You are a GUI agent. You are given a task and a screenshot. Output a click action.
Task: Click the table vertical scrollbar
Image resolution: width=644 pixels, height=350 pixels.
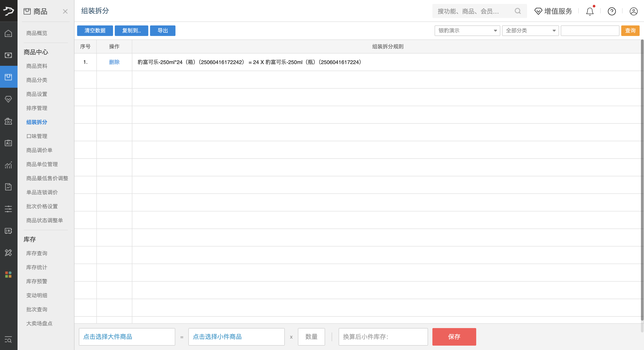642,180
